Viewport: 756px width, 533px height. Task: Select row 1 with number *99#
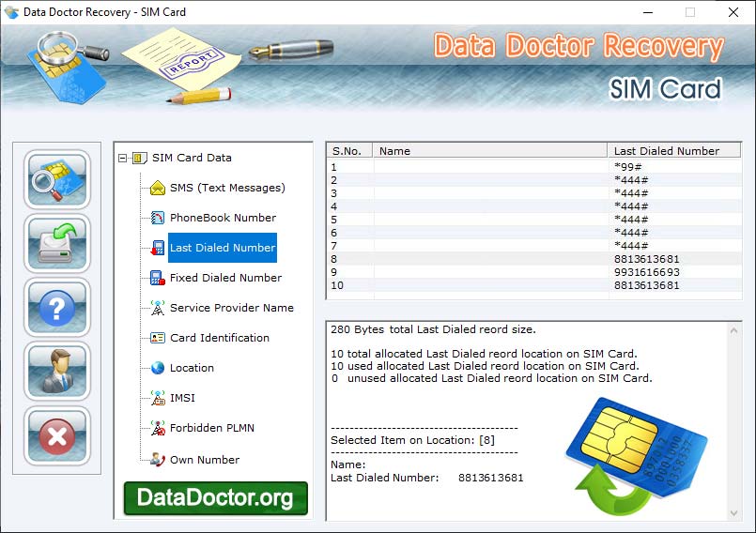coord(533,167)
